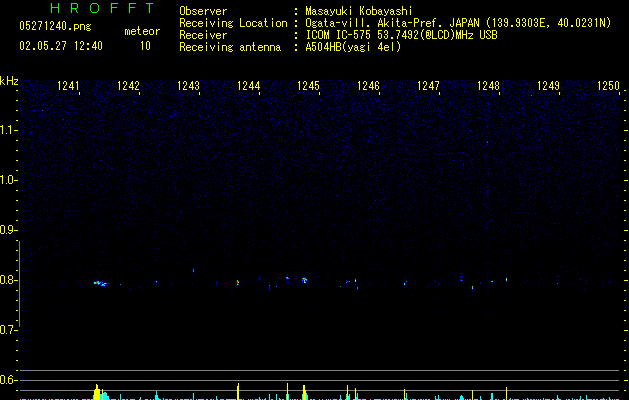This screenshot has width=629, height=400.
Task: Click the 'Receiving Location' label
Action: point(233,23)
